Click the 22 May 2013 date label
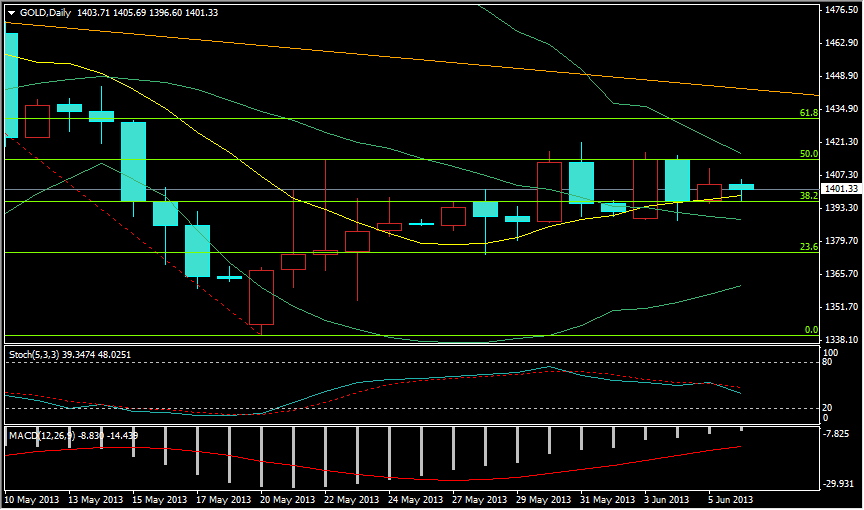 [x=351, y=500]
